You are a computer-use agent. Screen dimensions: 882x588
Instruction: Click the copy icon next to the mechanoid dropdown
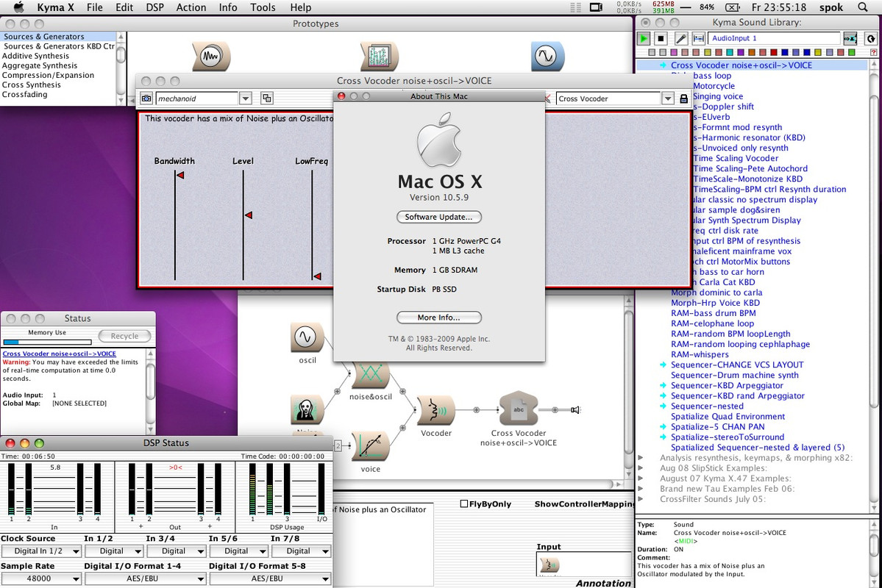[x=266, y=98]
